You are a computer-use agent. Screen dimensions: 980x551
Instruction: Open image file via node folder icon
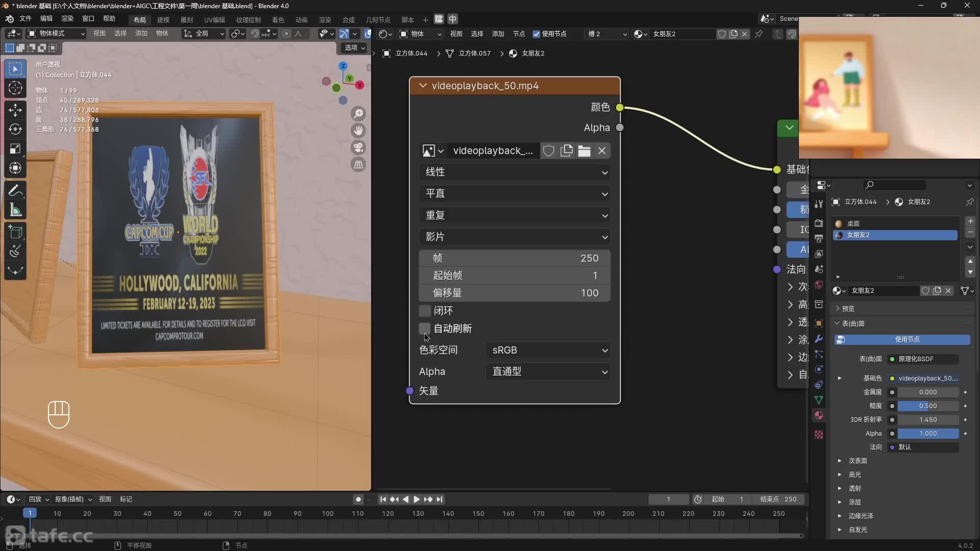584,151
